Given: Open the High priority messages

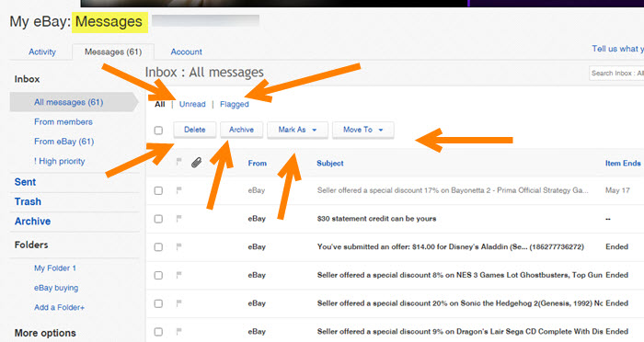Looking at the screenshot, I should click(60, 162).
